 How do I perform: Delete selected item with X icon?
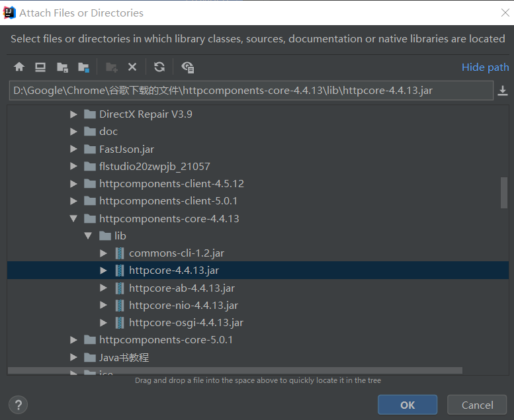coord(132,67)
